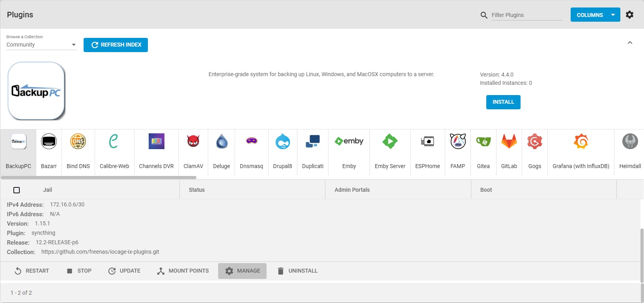Select the Channels DVR plugin icon
This screenshot has width=644, height=303.
pos(157,142)
